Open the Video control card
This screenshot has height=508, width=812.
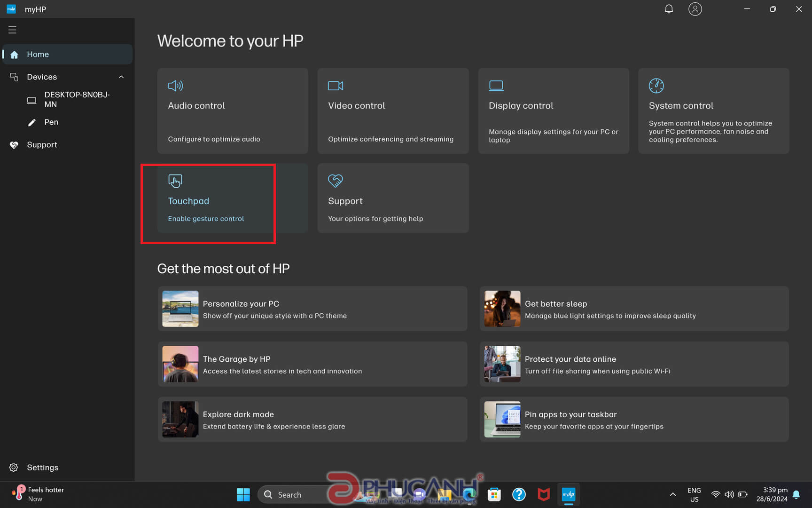pos(393,111)
